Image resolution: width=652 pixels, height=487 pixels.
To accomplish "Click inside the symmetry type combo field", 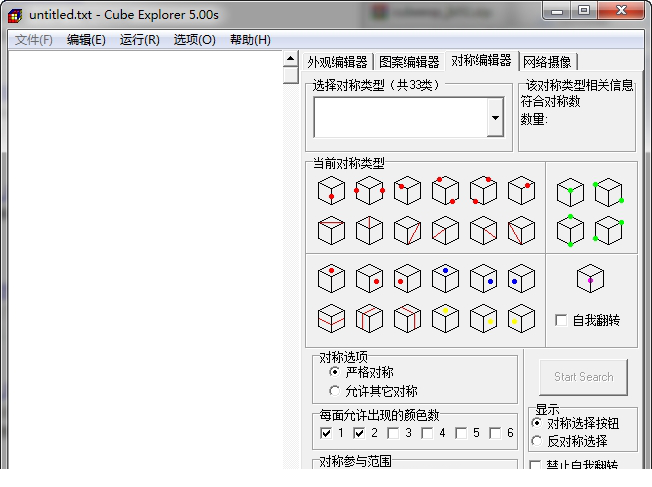I will pyautogui.click(x=401, y=118).
